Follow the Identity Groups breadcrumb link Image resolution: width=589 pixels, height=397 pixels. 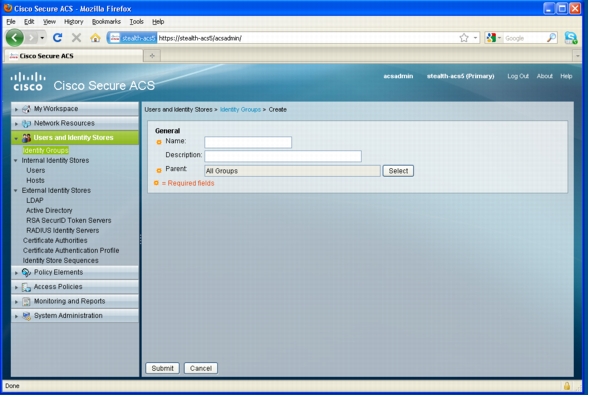[x=240, y=110]
